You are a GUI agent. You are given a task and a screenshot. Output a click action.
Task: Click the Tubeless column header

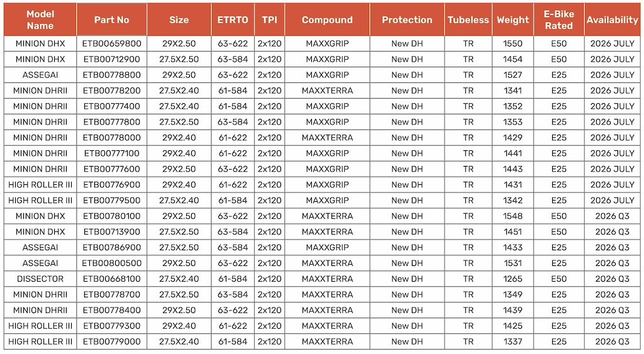click(468, 19)
